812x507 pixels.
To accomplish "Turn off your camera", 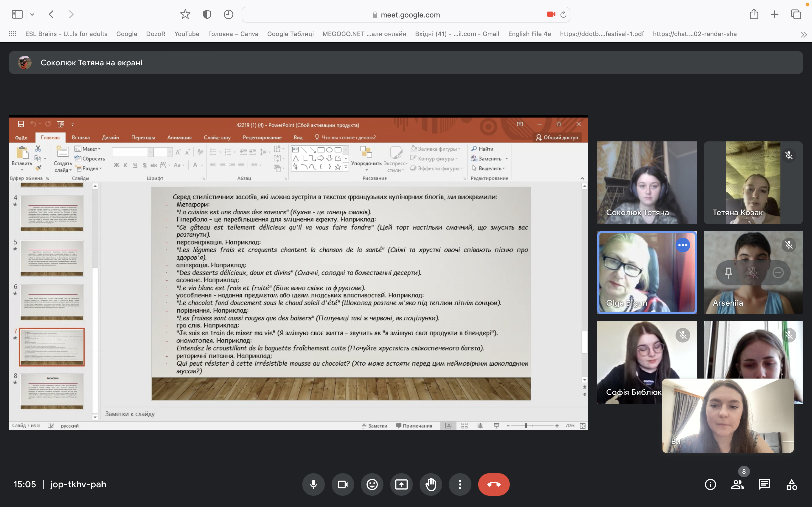I will coord(343,484).
